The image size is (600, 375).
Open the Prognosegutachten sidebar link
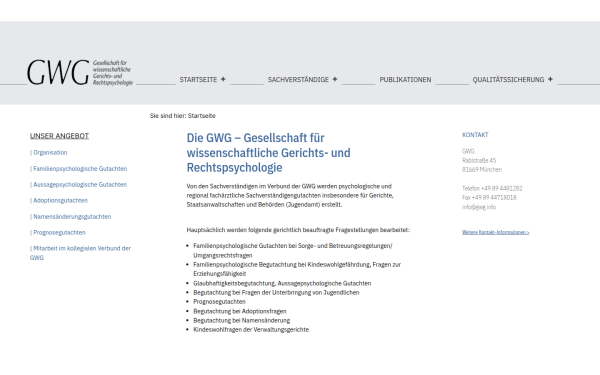[58, 232]
